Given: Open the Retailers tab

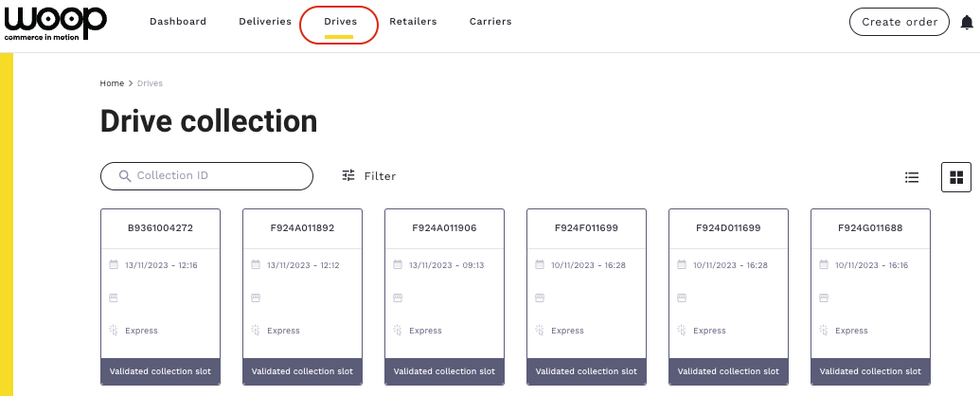Looking at the screenshot, I should 413,22.
